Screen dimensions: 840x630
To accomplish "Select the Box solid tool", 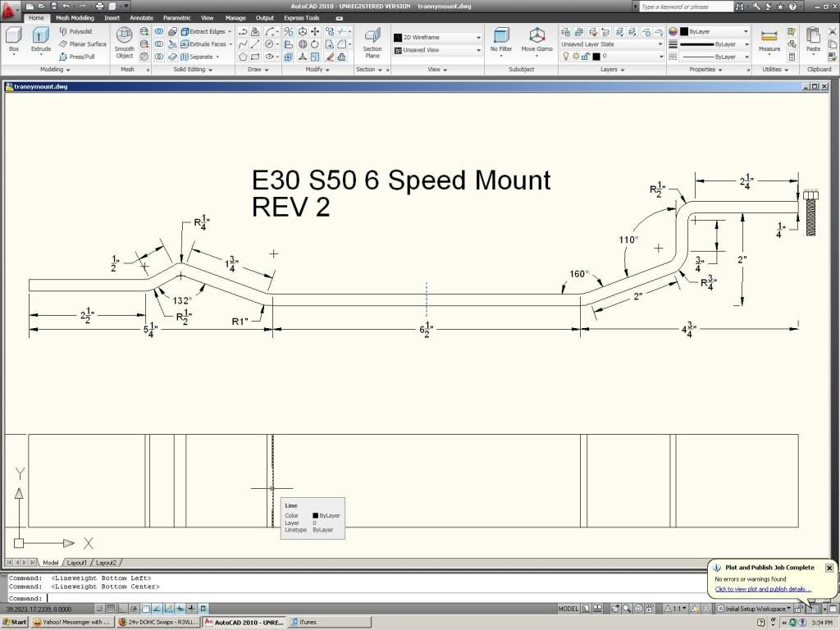I will 13,40.
